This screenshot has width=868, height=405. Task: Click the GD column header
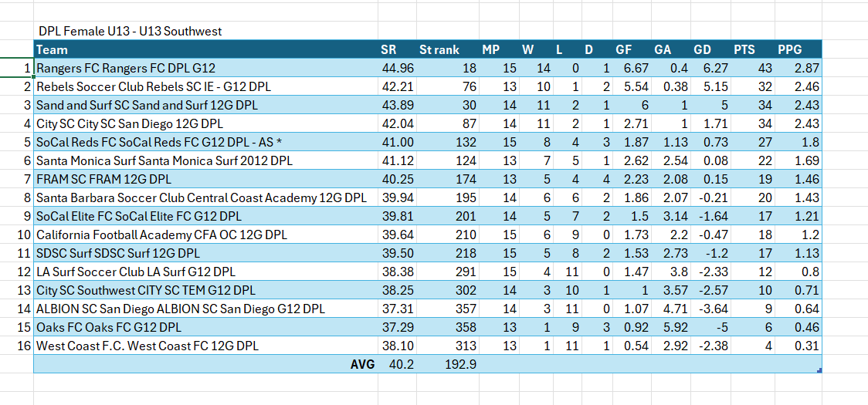(702, 50)
